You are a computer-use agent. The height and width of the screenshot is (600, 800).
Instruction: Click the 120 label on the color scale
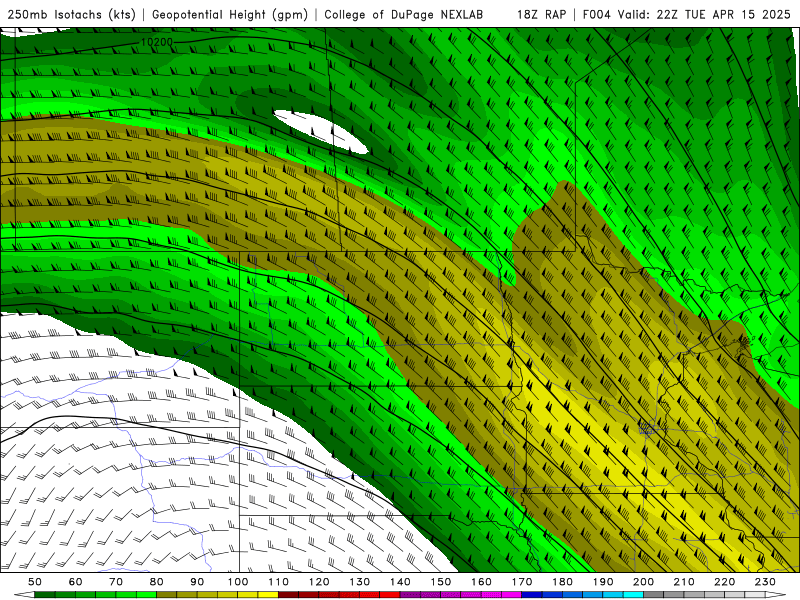click(319, 582)
